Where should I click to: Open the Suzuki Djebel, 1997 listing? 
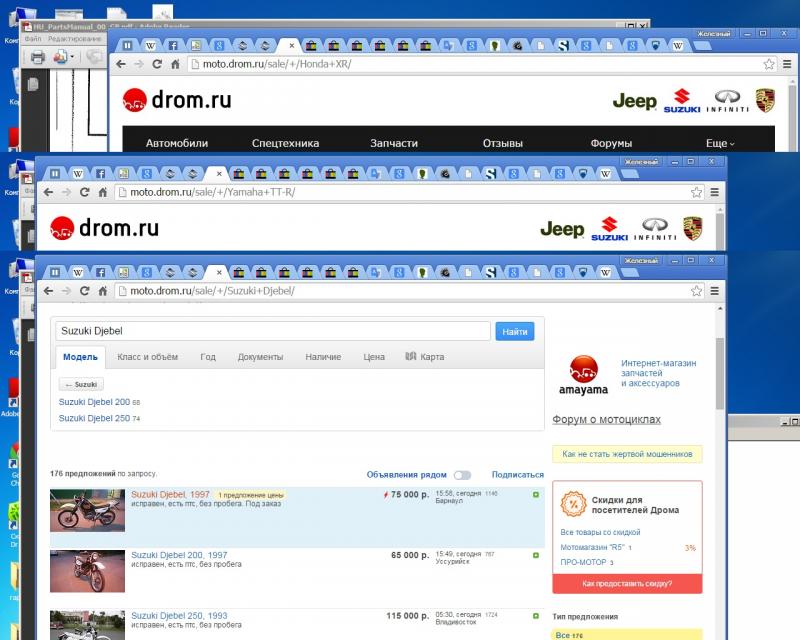(170, 495)
